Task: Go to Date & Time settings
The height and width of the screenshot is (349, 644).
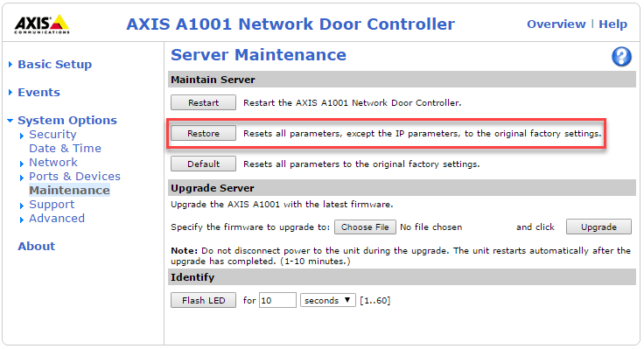Action: coord(65,149)
